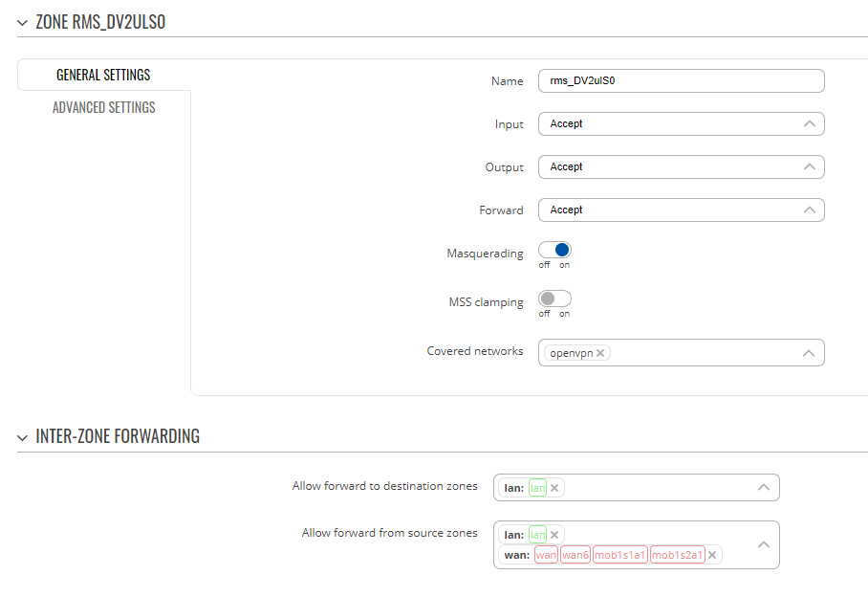Image resolution: width=868 pixels, height=597 pixels.
Task: Switch to the Advanced Settings tab
Action: tap(104, 107)
